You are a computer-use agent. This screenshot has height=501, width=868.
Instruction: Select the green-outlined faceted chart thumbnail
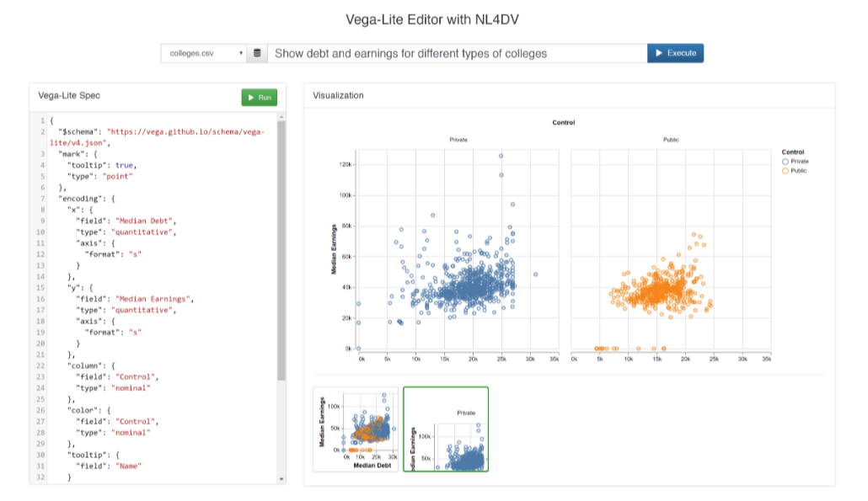446,429
